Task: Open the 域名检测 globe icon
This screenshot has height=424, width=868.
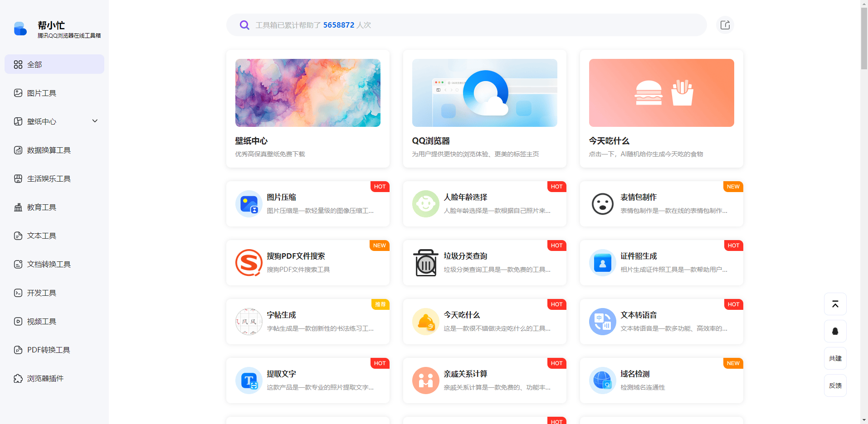Action: pos(603,381)
